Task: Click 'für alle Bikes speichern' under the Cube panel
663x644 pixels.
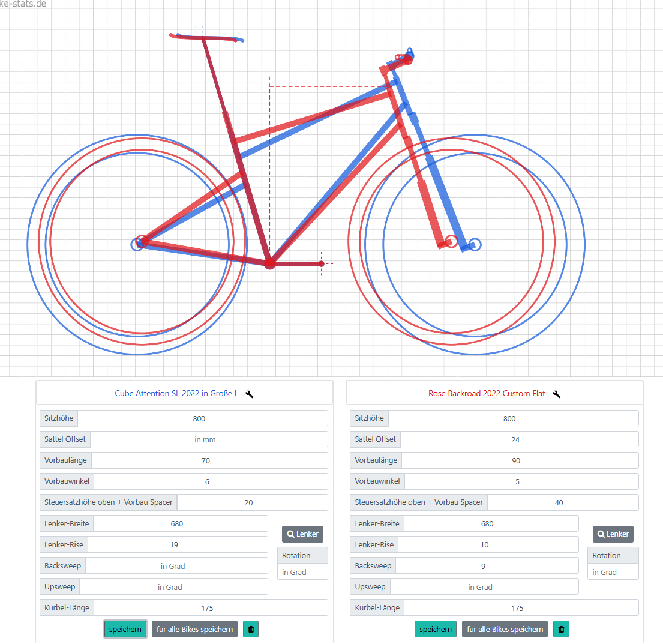Action: point(194,629)
